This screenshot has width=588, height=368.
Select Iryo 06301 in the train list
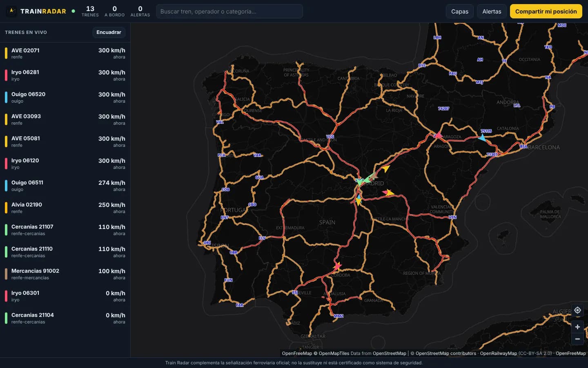click(65, 296)
